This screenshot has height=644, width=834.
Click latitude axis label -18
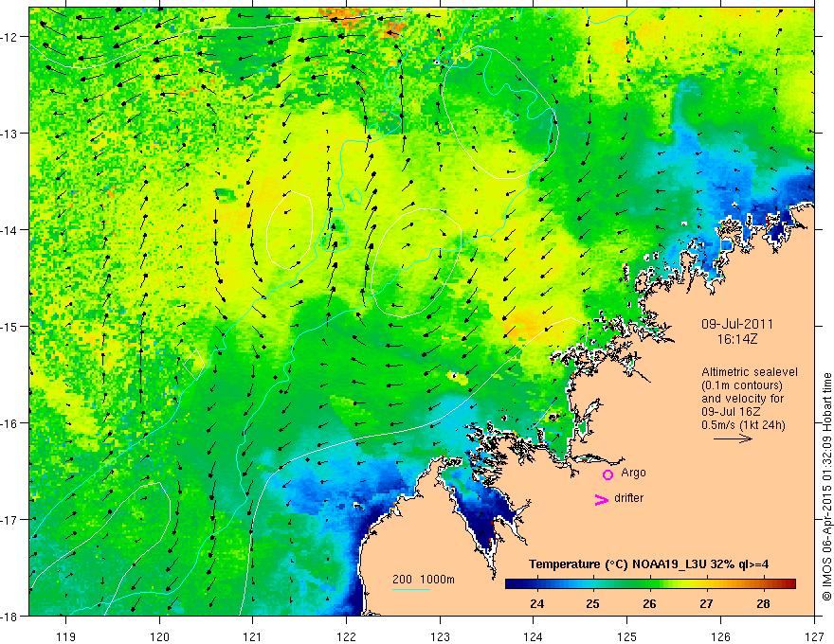pyautogui.click(x=9, y=616)
